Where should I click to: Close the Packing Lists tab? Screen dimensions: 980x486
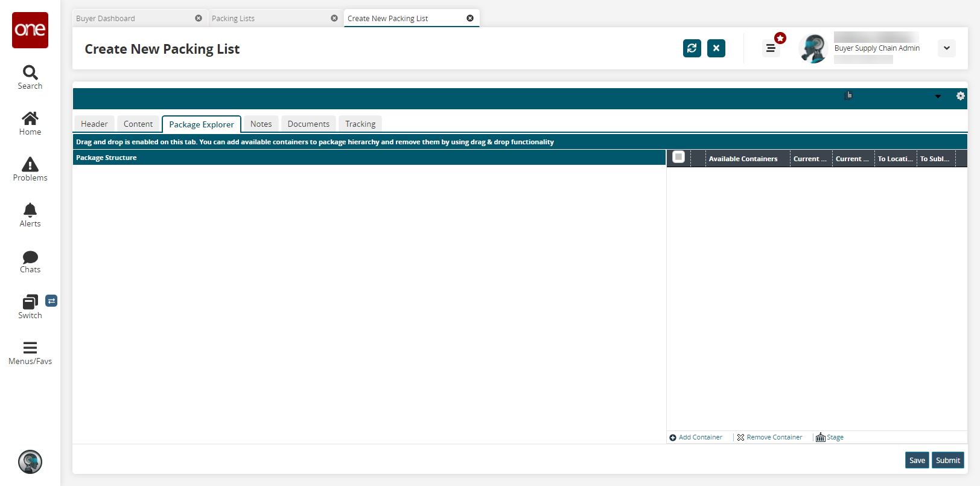(334, 18)
